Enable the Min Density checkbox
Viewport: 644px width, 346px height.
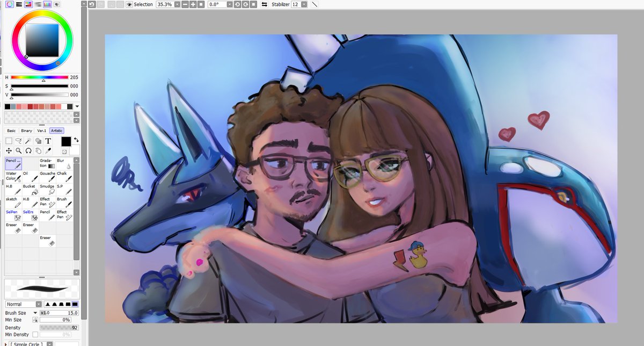(35, 335)
